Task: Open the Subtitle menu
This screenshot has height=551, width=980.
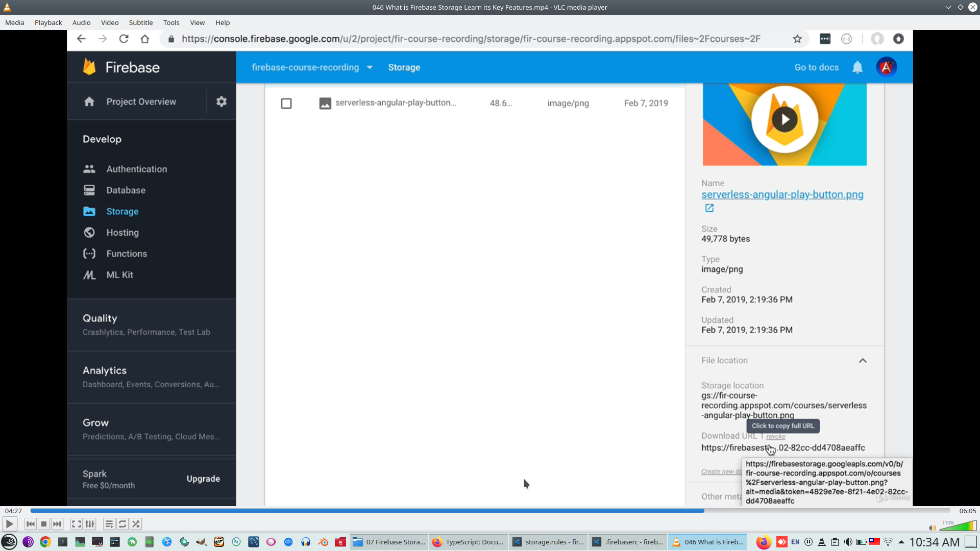Action: click(140, 22)
